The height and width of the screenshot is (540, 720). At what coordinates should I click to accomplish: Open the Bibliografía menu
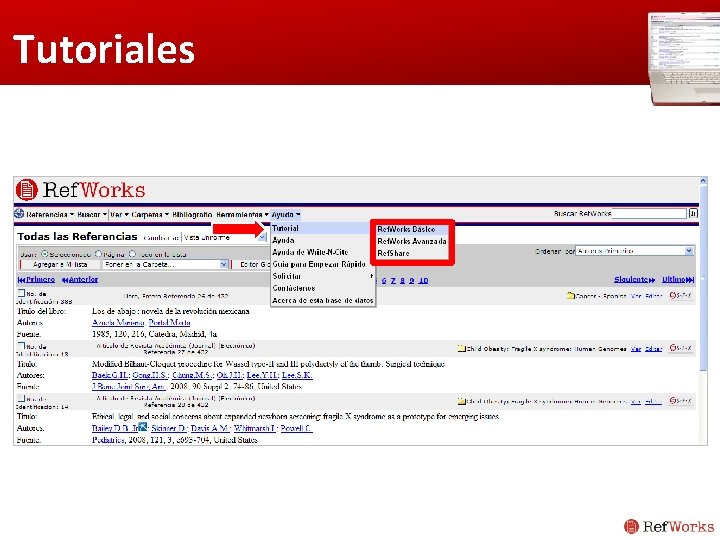tap(192, 214)
